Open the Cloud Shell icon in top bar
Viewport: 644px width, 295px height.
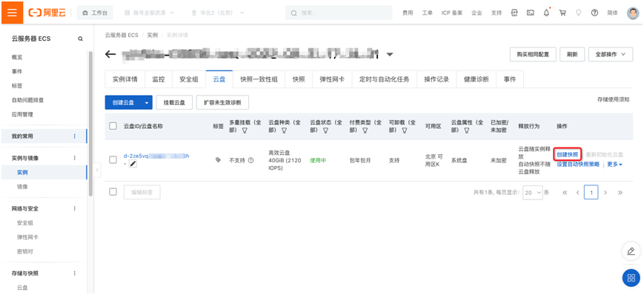click(530, 13)
